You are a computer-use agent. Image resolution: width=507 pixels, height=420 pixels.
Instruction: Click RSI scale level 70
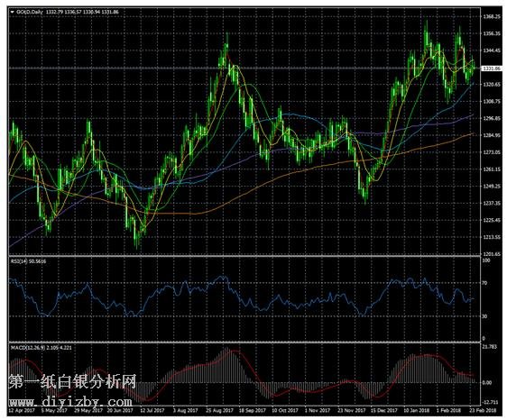click(484, 283)
